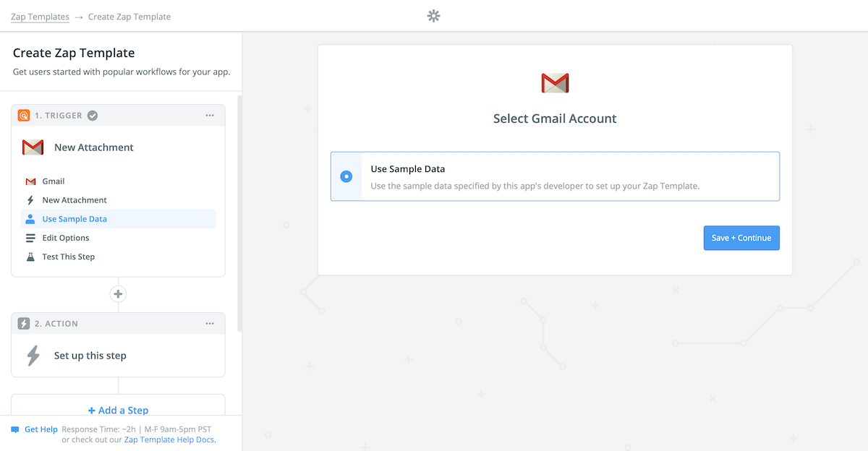This screenshot has height=451, width=868.
Task: Click the lightning icon in the Action step
Action: tap(33, 355)
